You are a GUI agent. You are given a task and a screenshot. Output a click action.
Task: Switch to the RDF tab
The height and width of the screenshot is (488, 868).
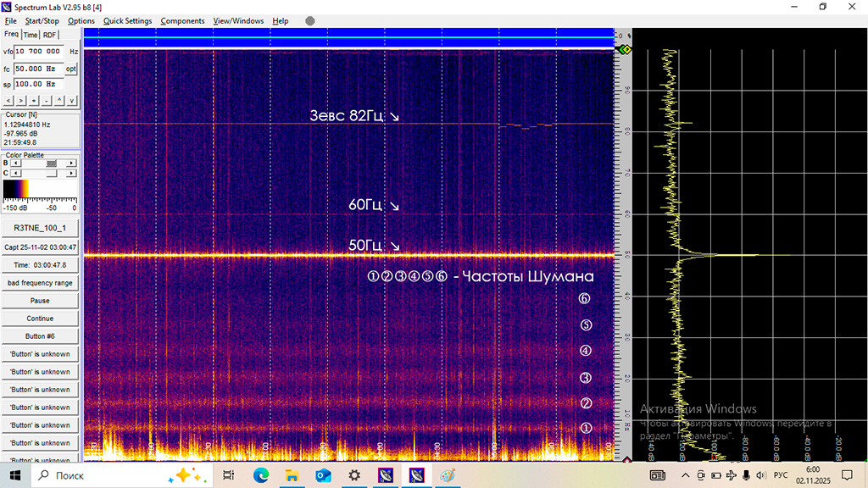click(50, 35)
